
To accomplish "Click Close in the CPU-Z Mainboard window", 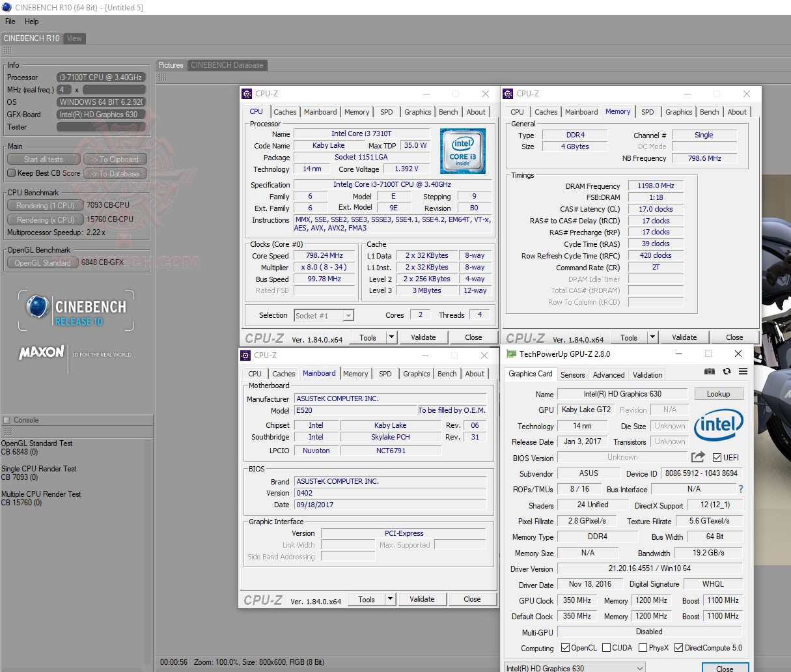I will 472,599.
